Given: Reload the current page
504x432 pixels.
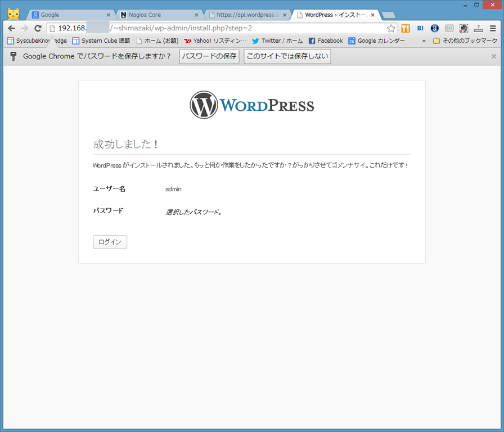Looking at the screenshot, I should point(38,28).
